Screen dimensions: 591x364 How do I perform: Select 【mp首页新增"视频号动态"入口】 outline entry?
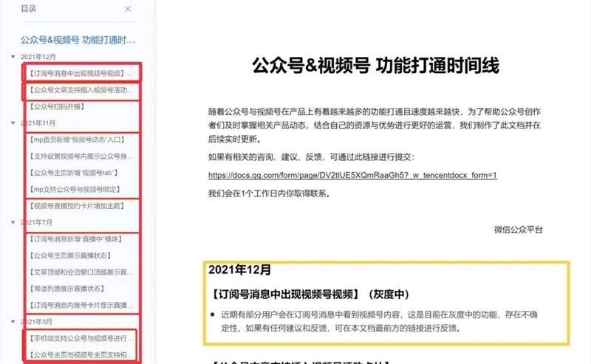[x=78, y=140]
